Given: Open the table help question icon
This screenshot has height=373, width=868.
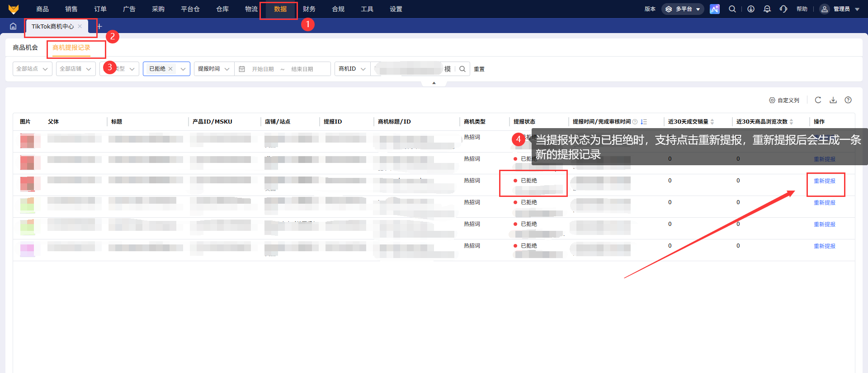Looking at the screenshot, I should click(x=848, y=100).
